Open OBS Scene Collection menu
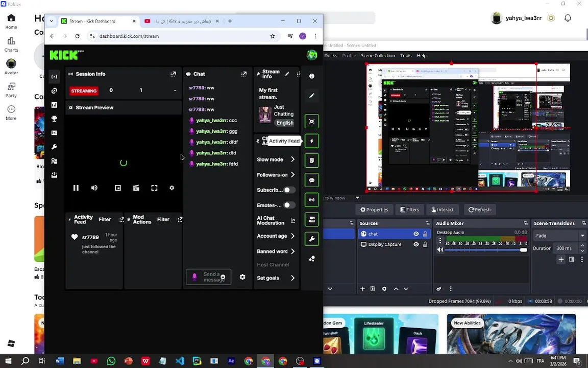The width and height of the screenshot is (588, 368). point(378,56)
